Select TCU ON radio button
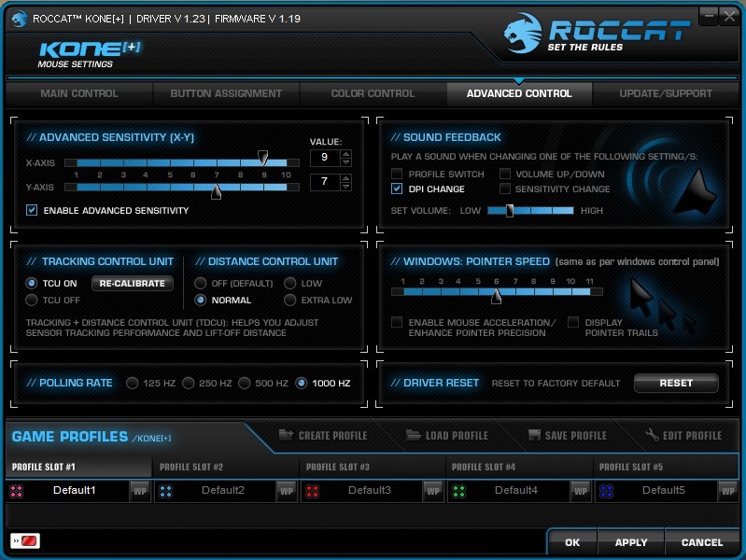 point(32,283)
